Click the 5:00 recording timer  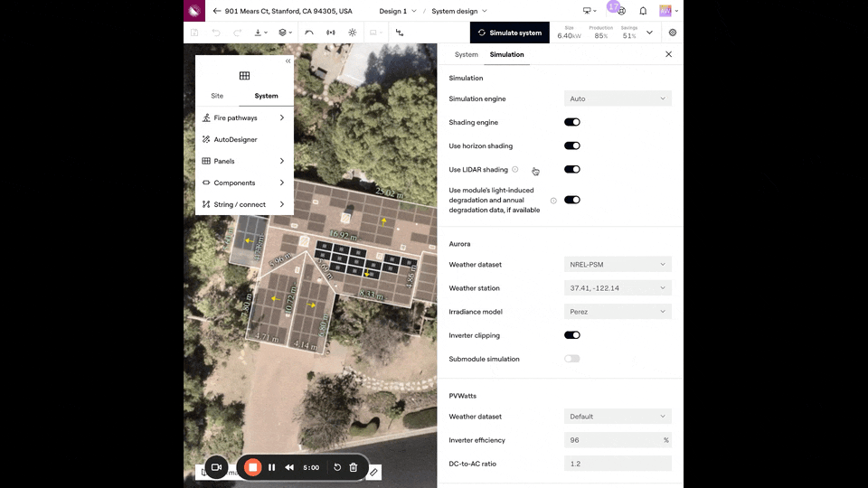[x=311, y=467]
